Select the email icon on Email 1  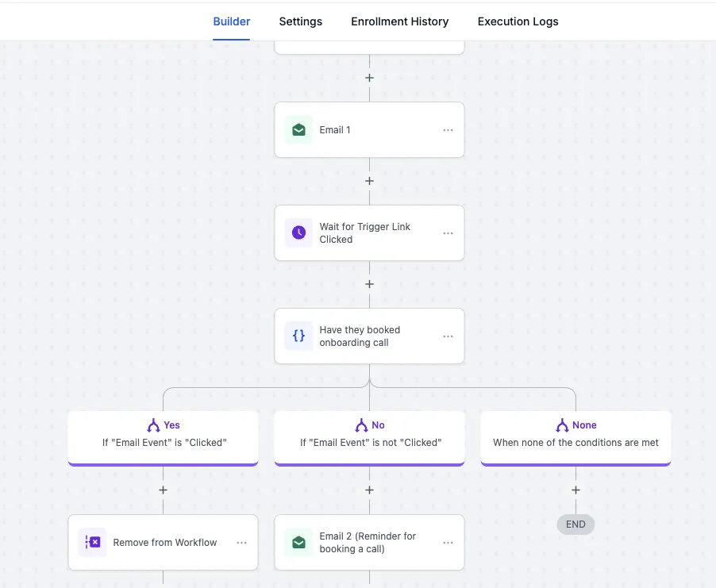pos(298,129)
